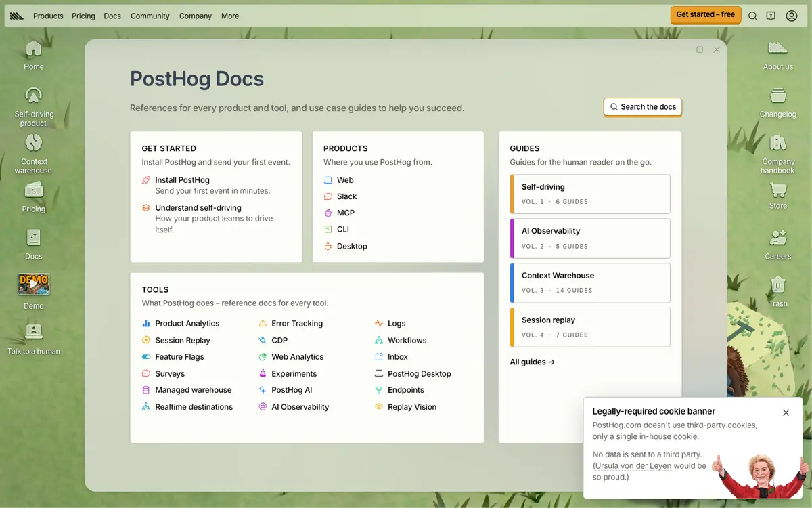Open Session Replay in Tools
The width and height of the screenshot is (812, 508).
point(182,341)
